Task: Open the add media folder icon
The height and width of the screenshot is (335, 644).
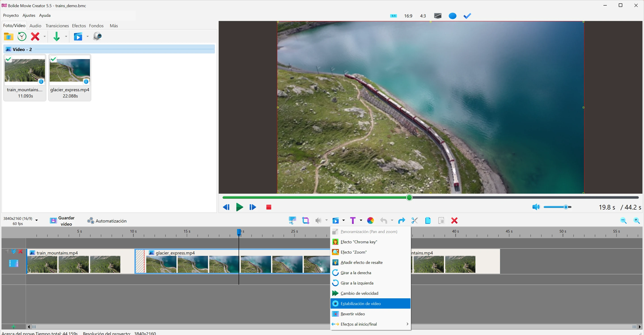Action: (8, 36)
